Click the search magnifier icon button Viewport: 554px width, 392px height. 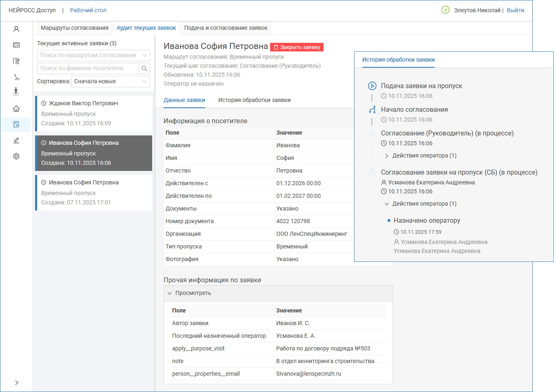(x=144, y=69)
